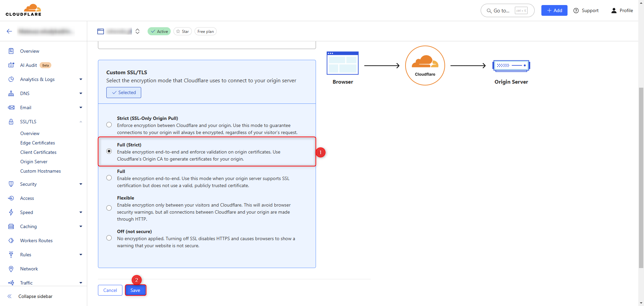Image resolution: width=644 pixels, height=306 pixels.
Task: Click the Cloudflare cloud circle in the diagram
Action: point(425,65)
